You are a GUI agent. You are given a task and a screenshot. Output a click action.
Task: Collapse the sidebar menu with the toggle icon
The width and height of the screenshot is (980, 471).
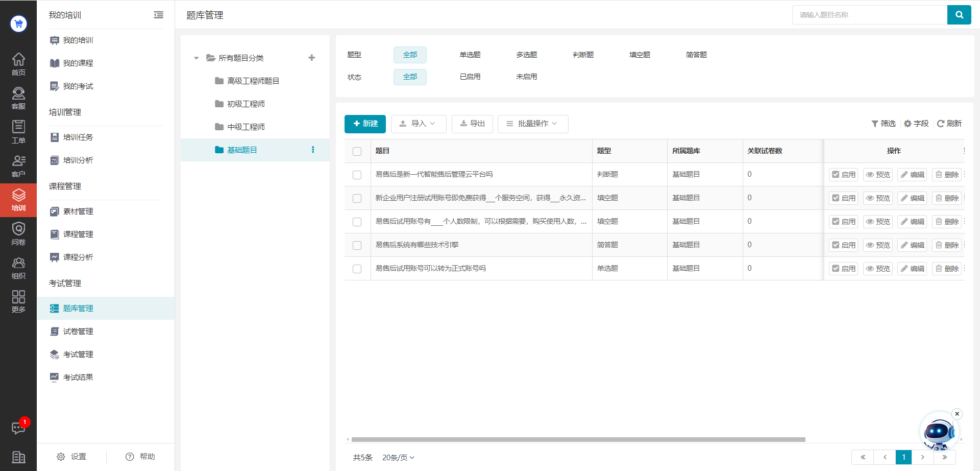(158, 15)
